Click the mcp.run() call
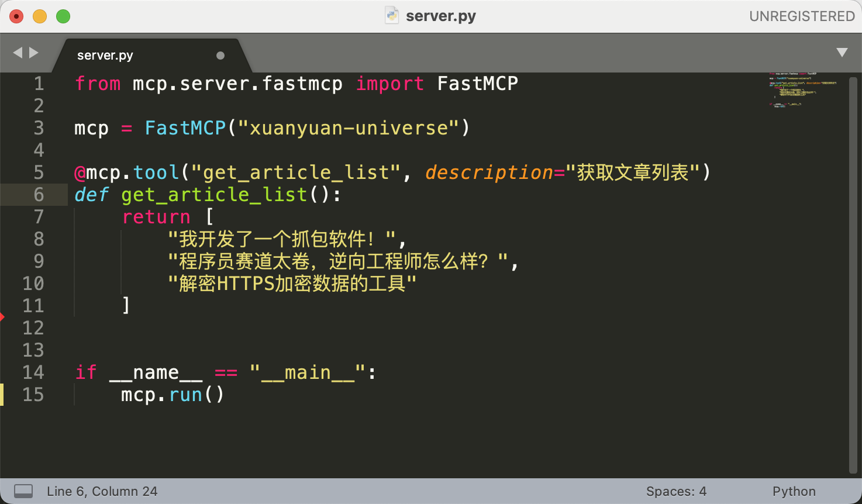 (173, 395)
